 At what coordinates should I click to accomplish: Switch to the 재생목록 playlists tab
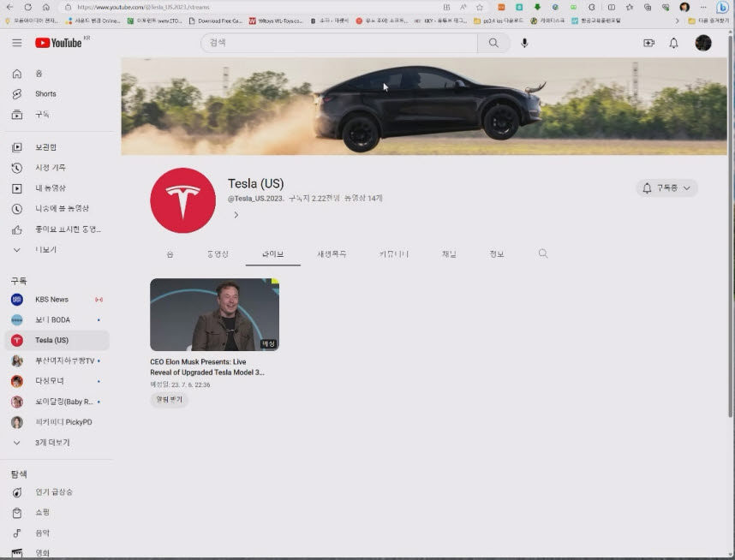[x=332, y=254]
